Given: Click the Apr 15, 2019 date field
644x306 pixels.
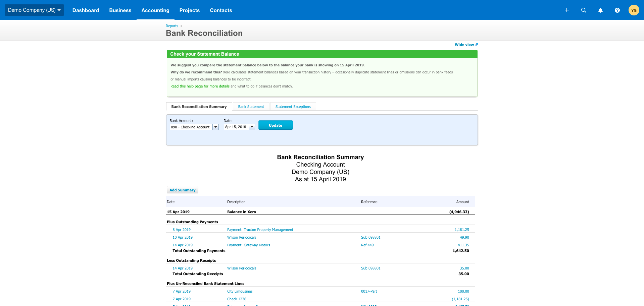Looking at the screenshot, I should 236,127.
